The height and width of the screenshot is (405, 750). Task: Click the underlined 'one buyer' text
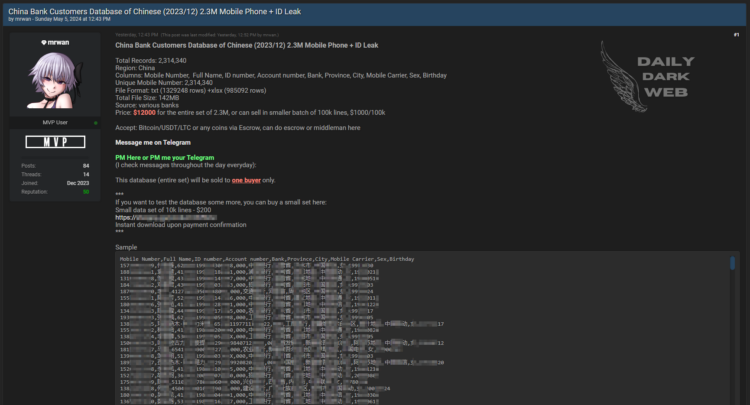(246, 180)
